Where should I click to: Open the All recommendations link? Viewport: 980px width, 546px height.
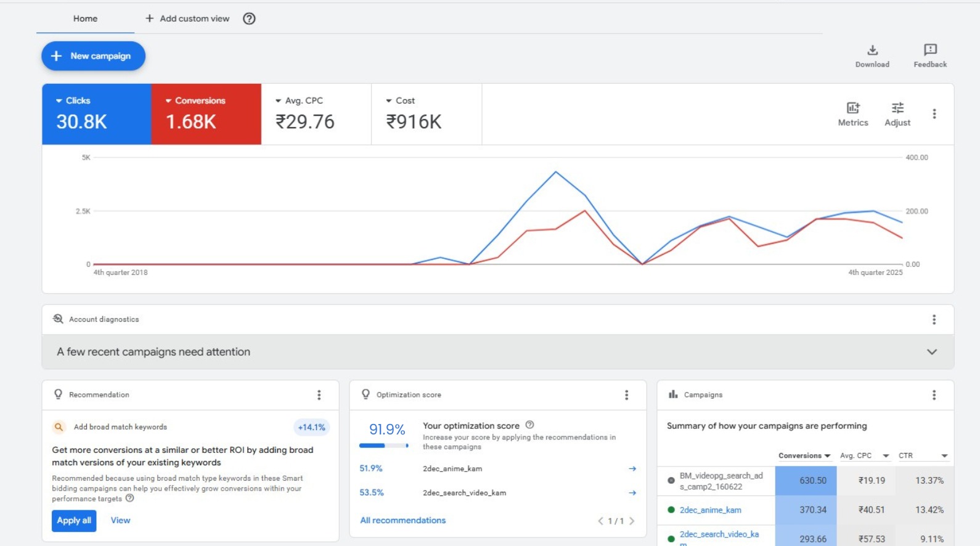[x=402, y=521]
